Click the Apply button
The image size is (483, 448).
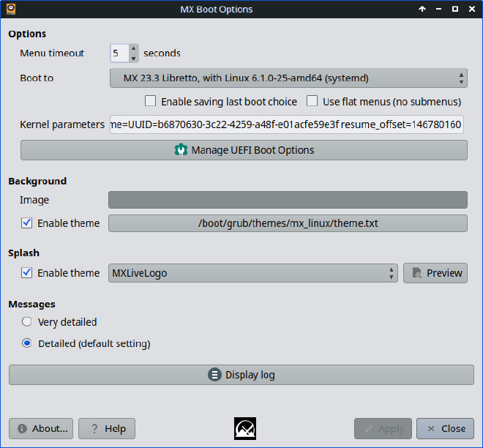383,428
